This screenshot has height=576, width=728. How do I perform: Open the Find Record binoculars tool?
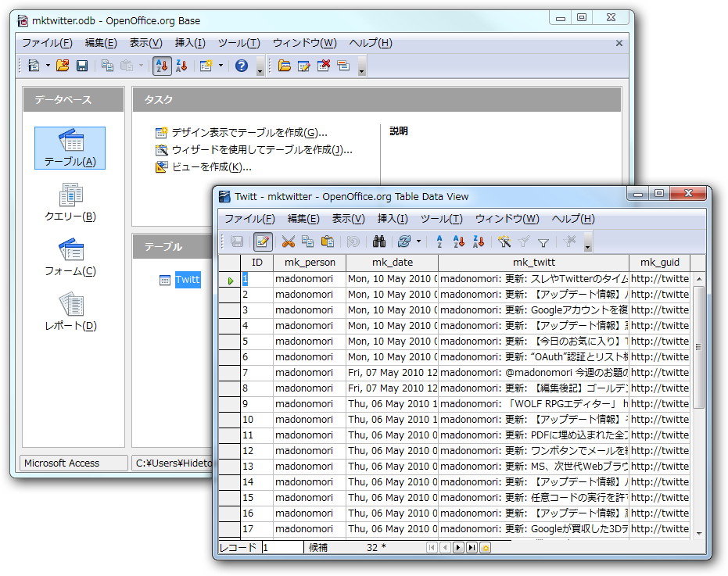(378, 242)
